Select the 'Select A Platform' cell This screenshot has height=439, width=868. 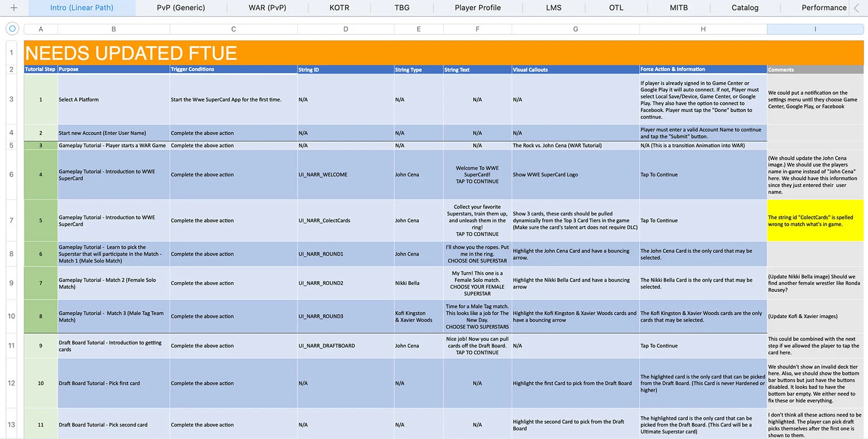pos(113,99)
